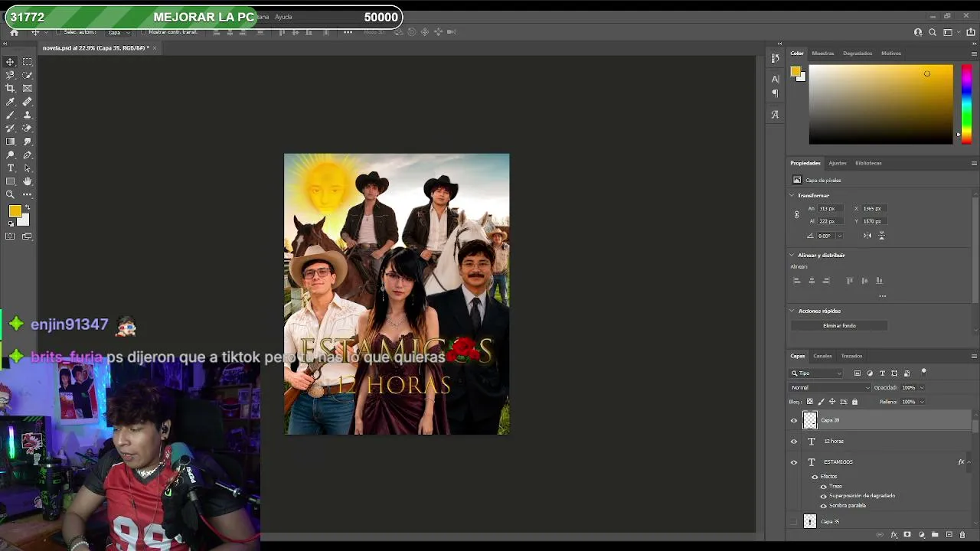This screenshot has width=980, height=551.
Task: Delete the selected layer with trash icon
Action: click(x=962, y=535)
